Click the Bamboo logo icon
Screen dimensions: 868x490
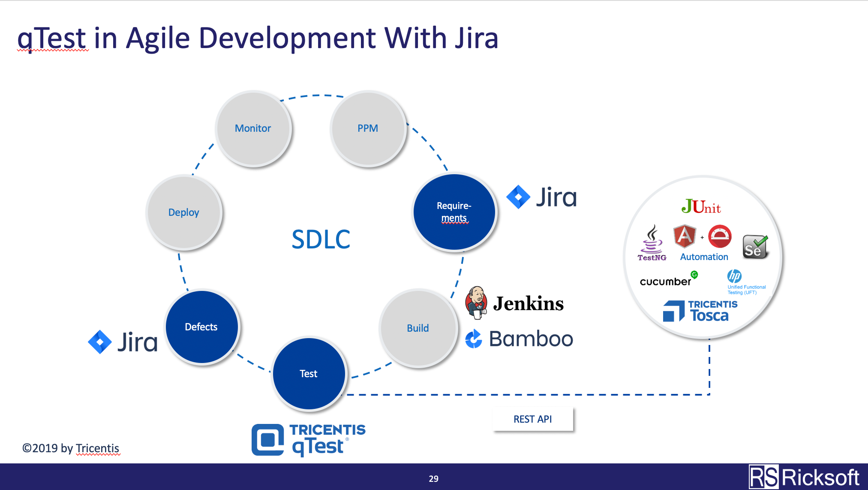[x=474, y=339]
